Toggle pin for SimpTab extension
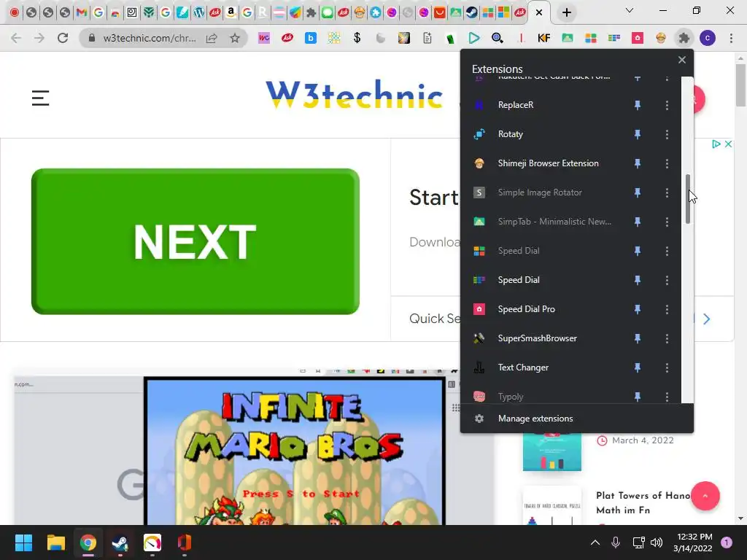Screen dimensions: 747x560 tap(638, 222)
